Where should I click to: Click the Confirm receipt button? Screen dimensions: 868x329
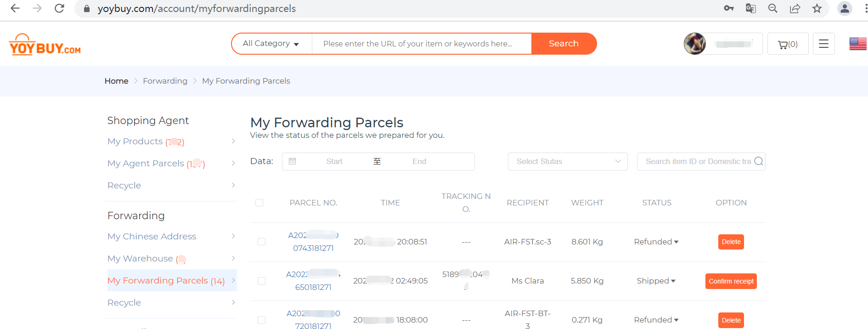pyautogui.click(x=731, y=281)
